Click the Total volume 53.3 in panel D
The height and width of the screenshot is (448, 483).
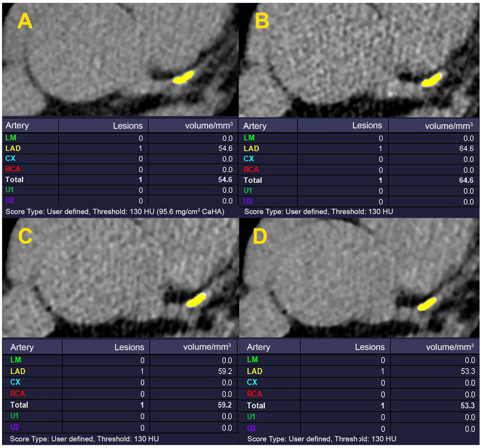tap(467, 405)
